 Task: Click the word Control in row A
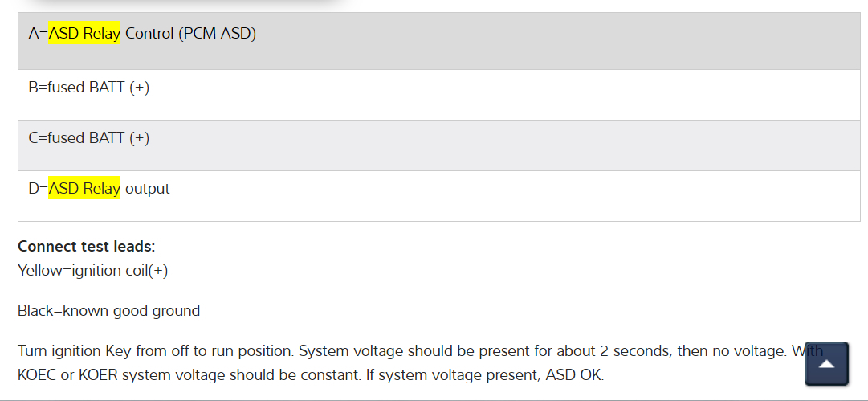149,34
